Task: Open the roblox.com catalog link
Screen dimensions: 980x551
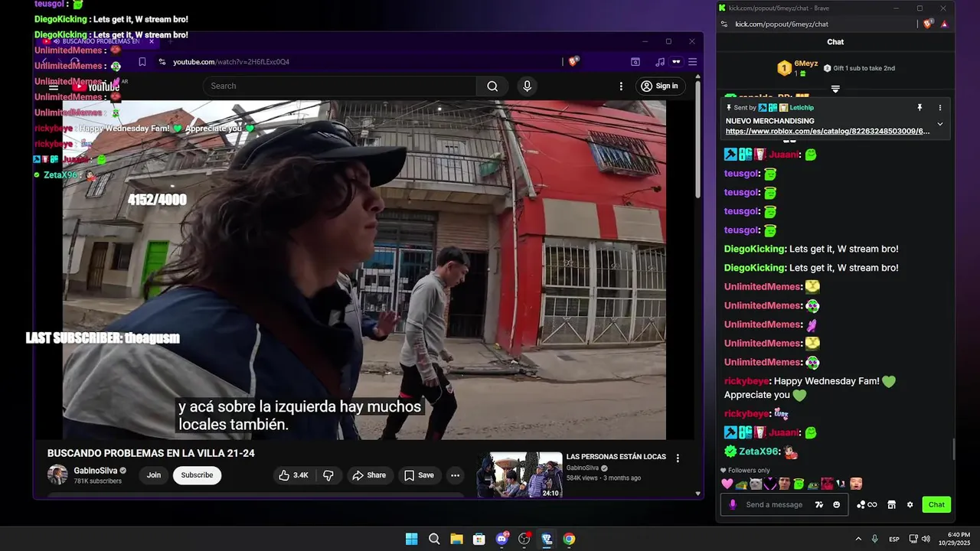Action: 828,132
